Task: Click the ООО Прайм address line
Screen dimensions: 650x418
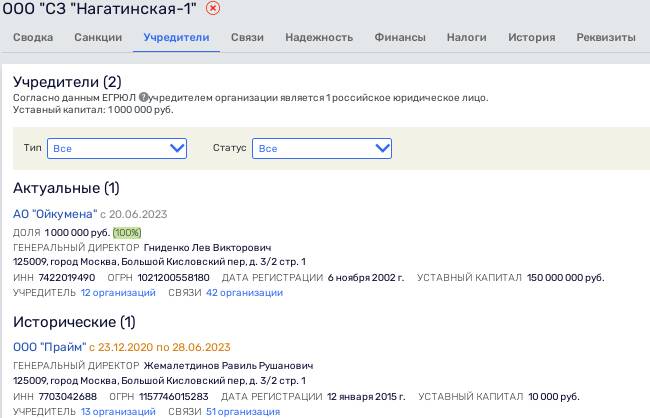Action: tap(159, 381)
